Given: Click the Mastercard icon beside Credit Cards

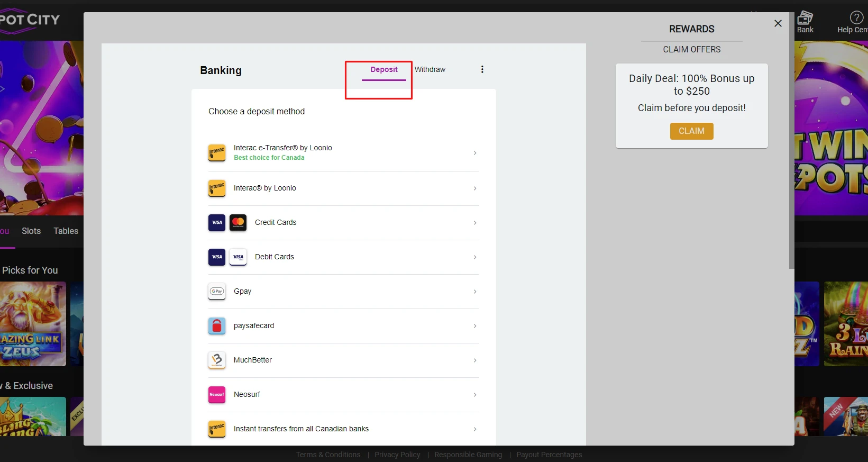Looking at the screenshot, I should [x=238, y=222].
